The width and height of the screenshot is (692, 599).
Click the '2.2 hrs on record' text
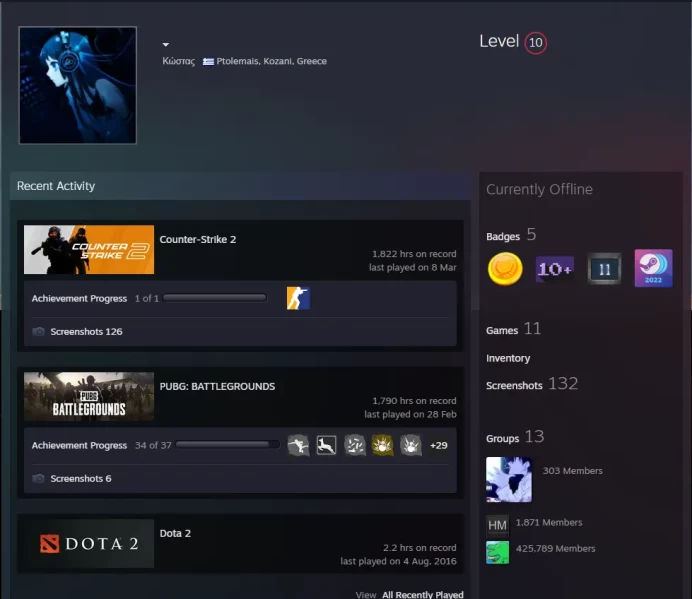pos(420,548)
